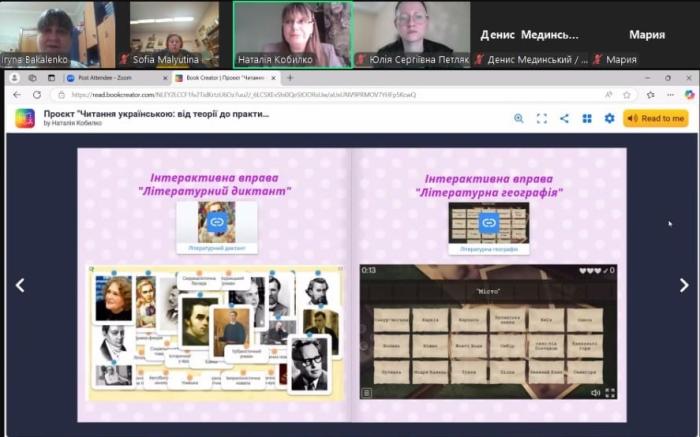Select the Book Creator browser tab
The height and width of the screenshot is (437, 700).
coord(222,78)
